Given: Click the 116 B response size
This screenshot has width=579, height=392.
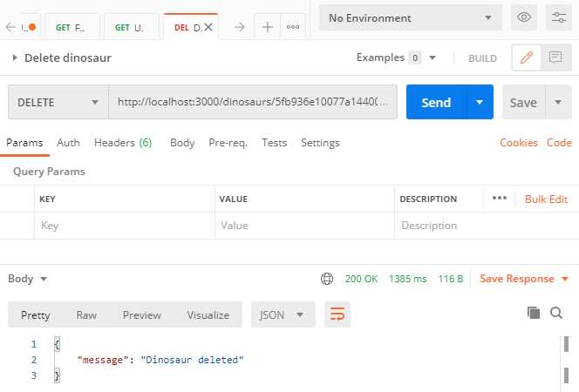Looking at the screenshot, I should 451,279.
